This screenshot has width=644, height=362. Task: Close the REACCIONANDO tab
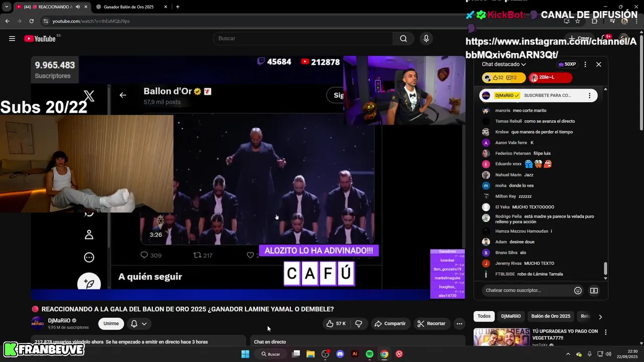86,7
